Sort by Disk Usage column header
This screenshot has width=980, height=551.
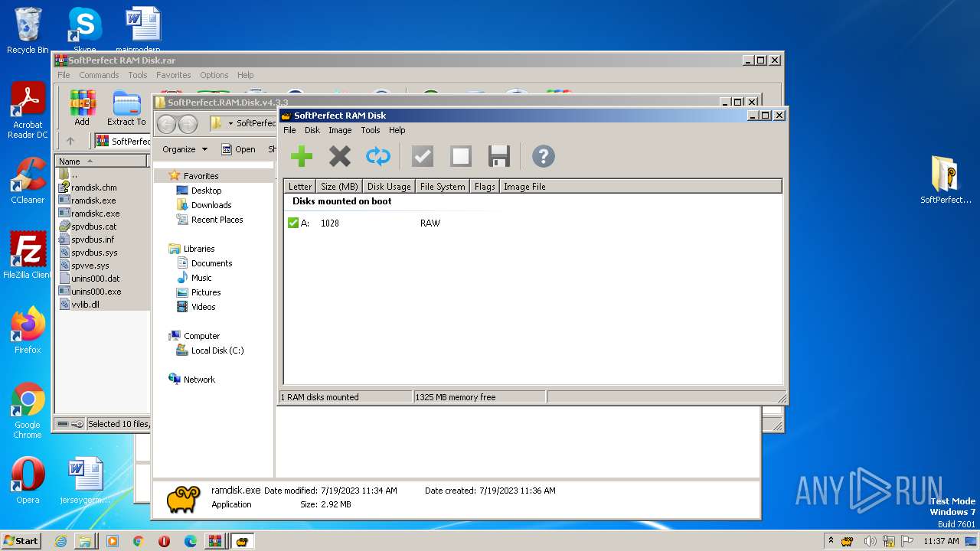(389, 186)
